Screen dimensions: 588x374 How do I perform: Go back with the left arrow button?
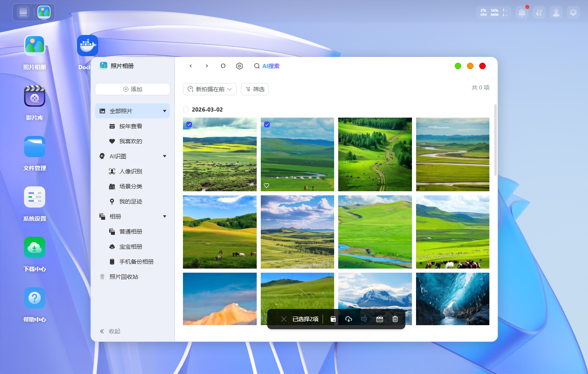coord(191,66)
